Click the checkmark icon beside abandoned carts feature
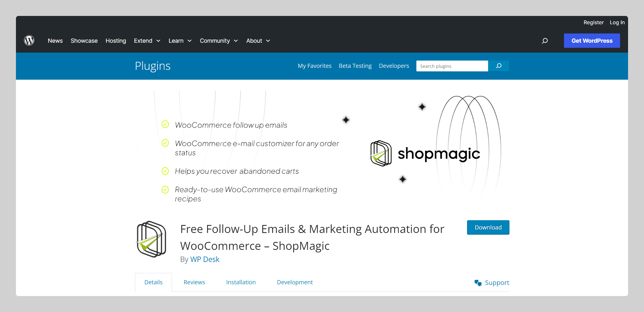 click(x=165, y=171)
